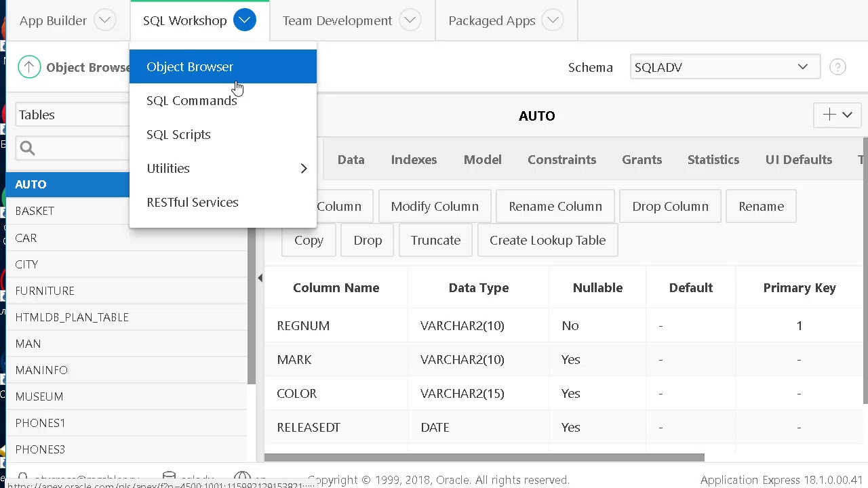Viewport: 868px width, 488px height.
Task: Open the App Builder chevron menu
Action: click(104, 20)
